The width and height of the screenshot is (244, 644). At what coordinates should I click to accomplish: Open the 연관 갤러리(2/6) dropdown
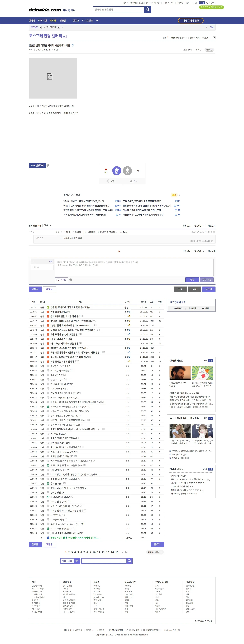tap(179, 38)
